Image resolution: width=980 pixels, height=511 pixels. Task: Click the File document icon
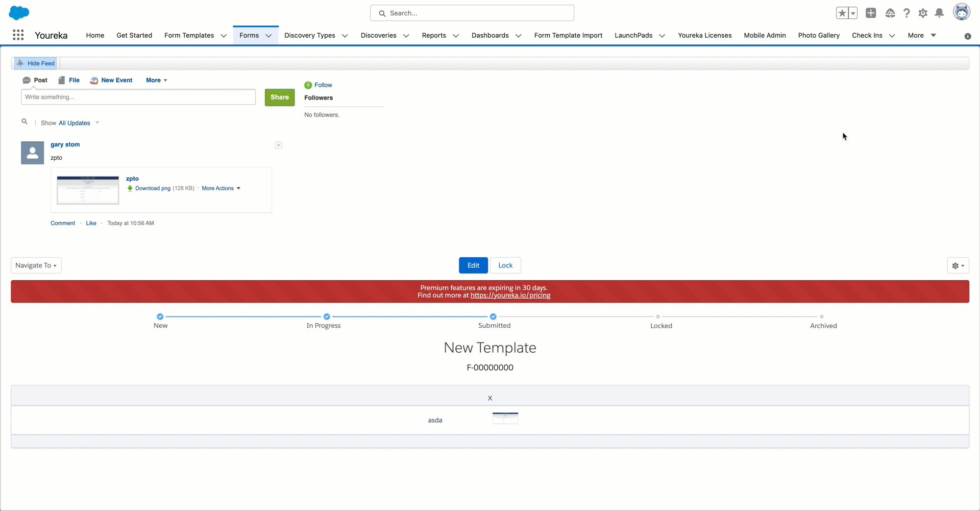click(62, 80)
